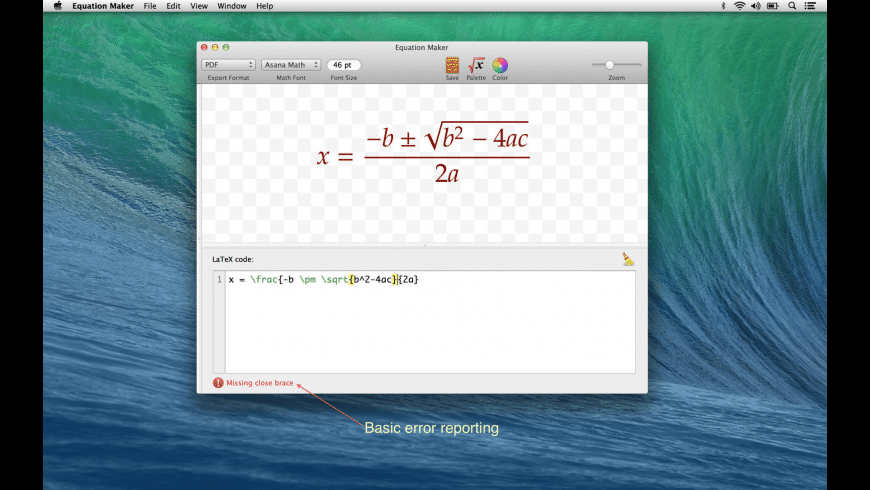Click the 'Missing close brace' error message
Viewport: 870px width, 490px height.
[260, 383]
